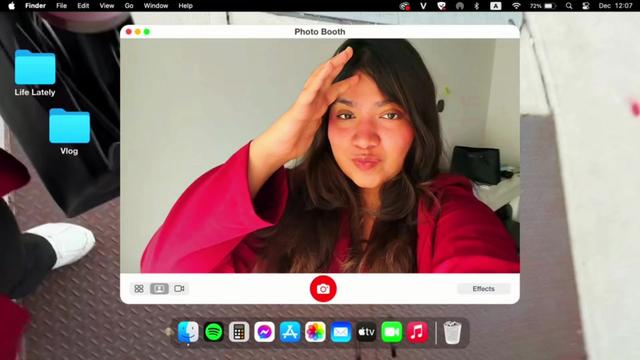
Task: Minimize the Photo Booth window
Action: (138, 32)
